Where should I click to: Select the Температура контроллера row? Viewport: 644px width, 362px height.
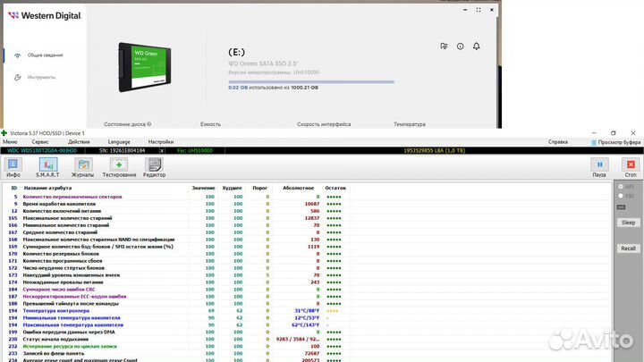[x=176, y=311]
